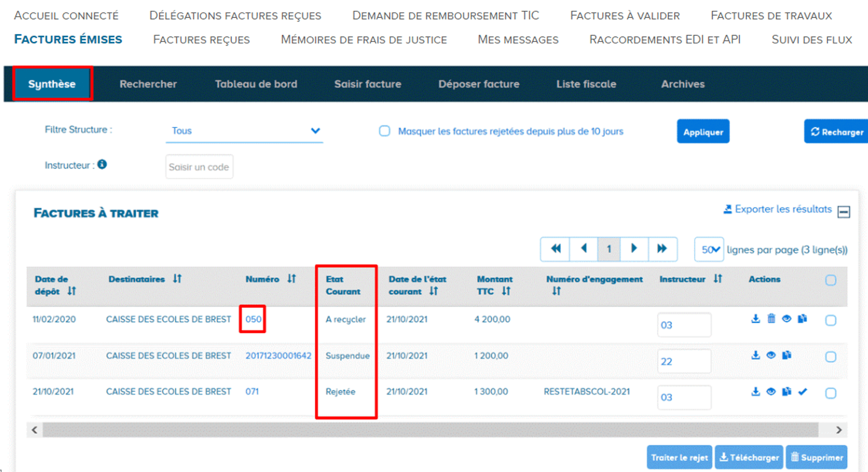Viewport: 868px width, 472px height.
Task: Click the horizontal scrollbar under the table
Action: [x=430, y=430]
